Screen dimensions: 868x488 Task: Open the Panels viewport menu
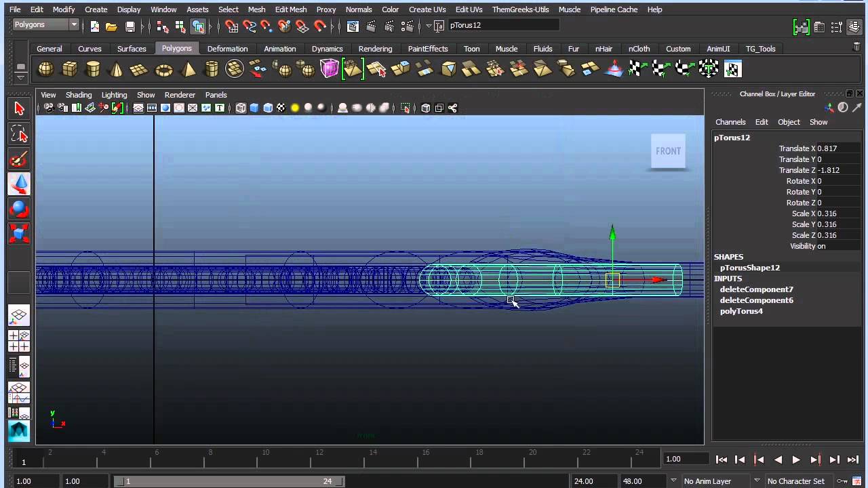pos(216,95)
